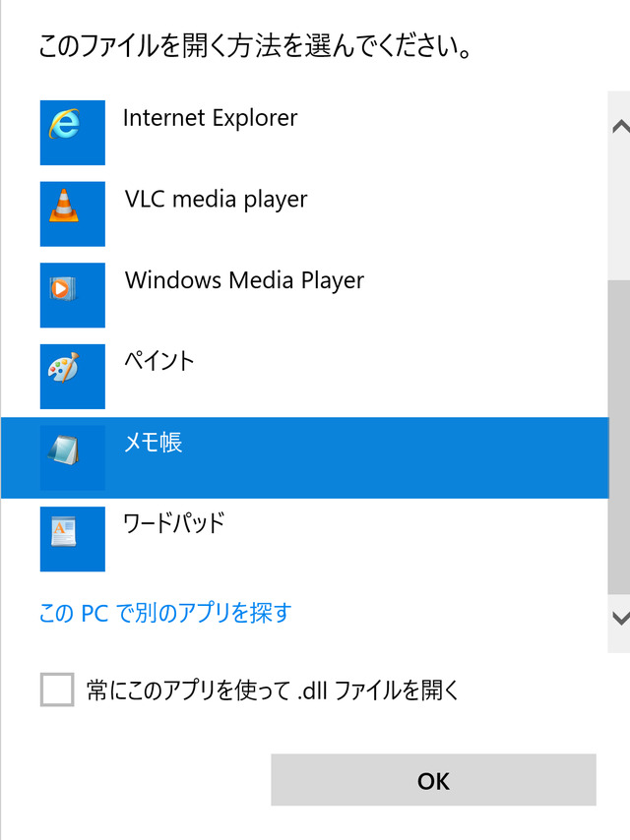Choose Windows Media Player entry text
630x840 pixels.
coord(244,280)
